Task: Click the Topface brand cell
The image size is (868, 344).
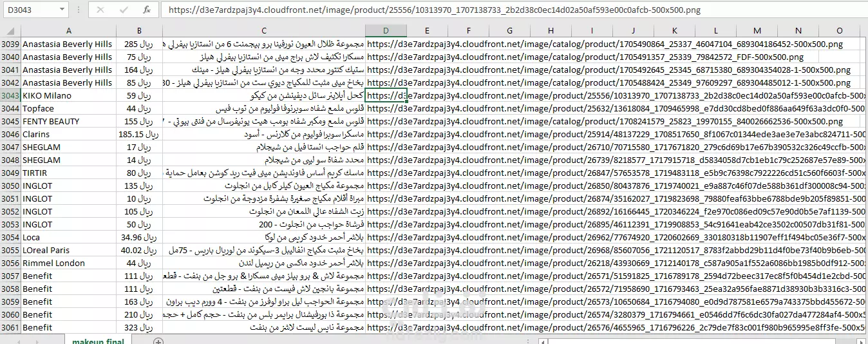Action: 68,108
